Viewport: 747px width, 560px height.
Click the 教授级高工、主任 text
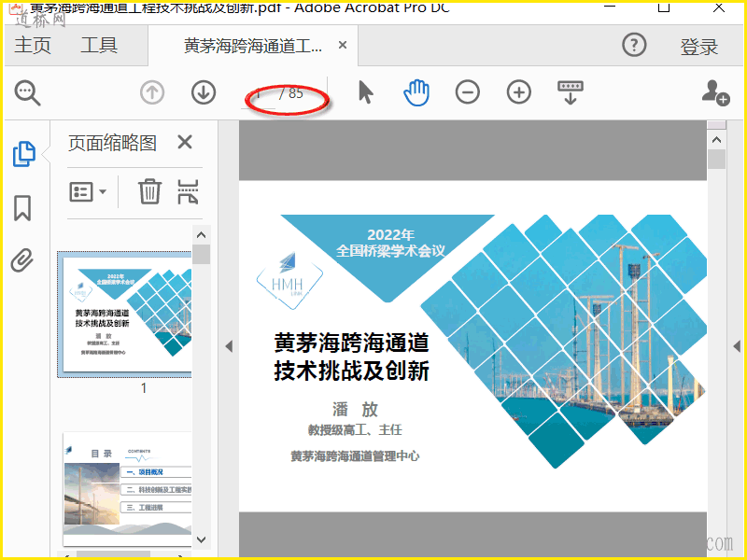355,430
